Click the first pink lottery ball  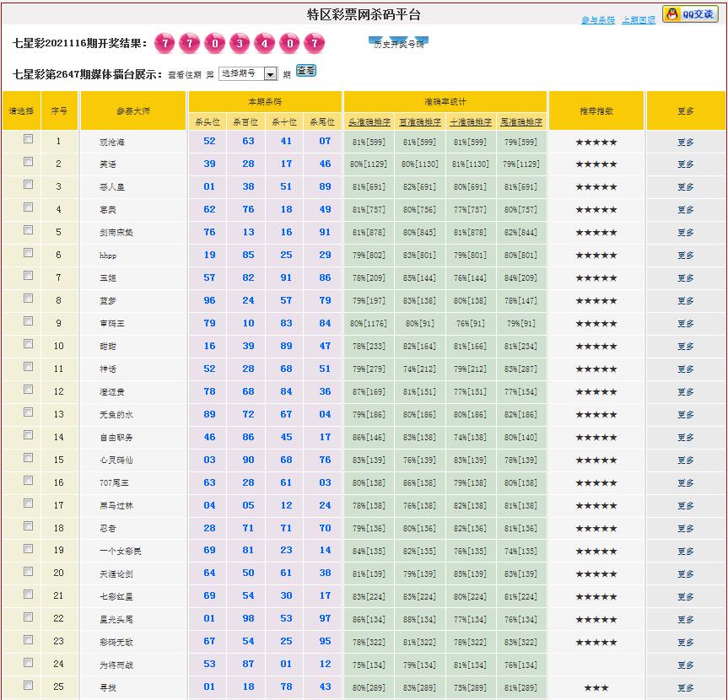[x=166, y=43]
